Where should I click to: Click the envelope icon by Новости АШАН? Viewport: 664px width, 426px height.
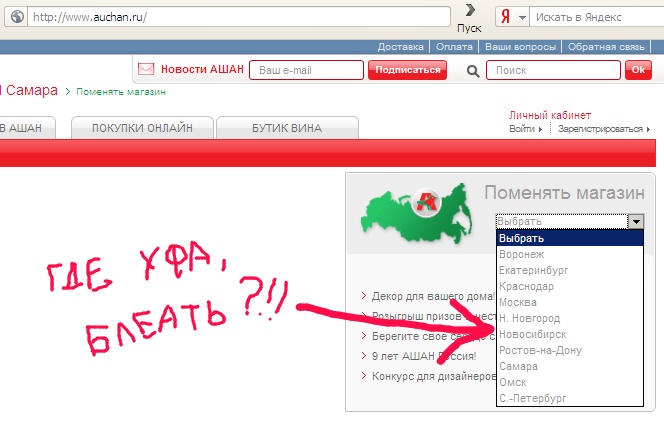[146, 69]
